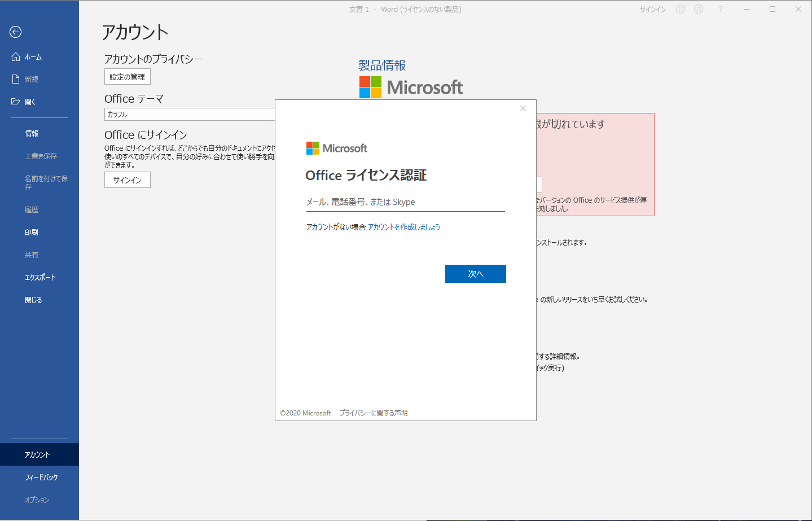
Task: Click the サインイン button under Office にサインイン
Action: pyautogui.click(x=128, y=180)
